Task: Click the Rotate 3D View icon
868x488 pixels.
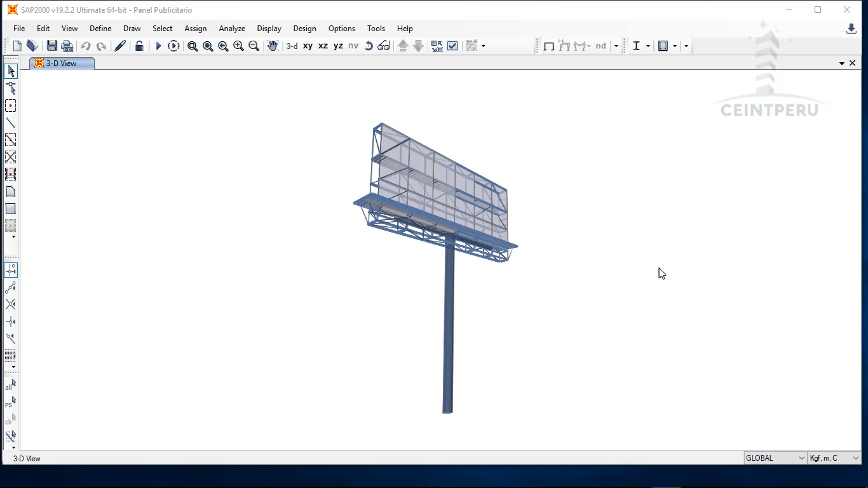Action: [369, 46]
